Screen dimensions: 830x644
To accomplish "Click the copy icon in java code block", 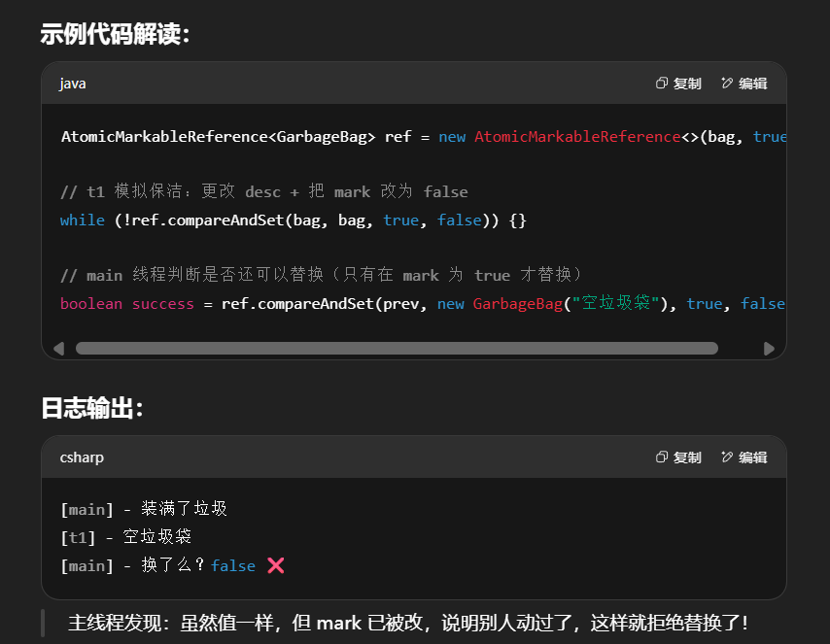I will tap(662, 84).
